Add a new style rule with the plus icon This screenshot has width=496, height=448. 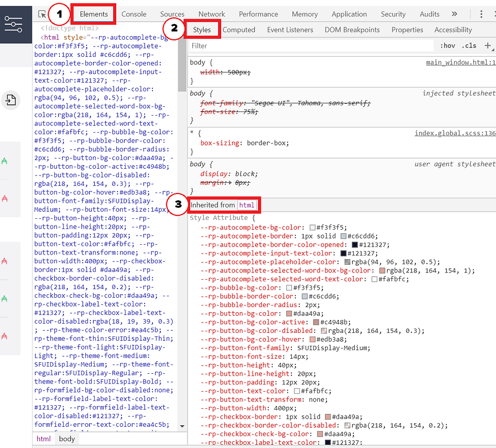coord(488,46)
